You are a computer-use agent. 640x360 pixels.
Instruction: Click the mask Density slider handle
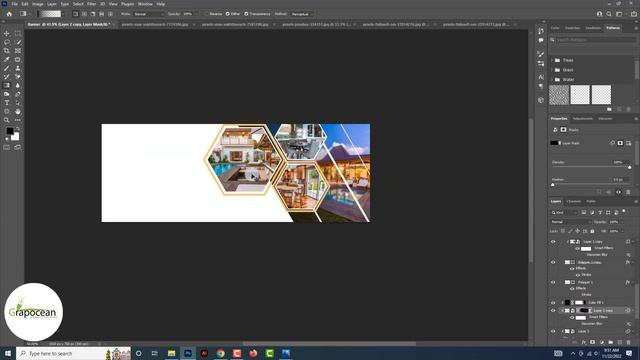629,167
